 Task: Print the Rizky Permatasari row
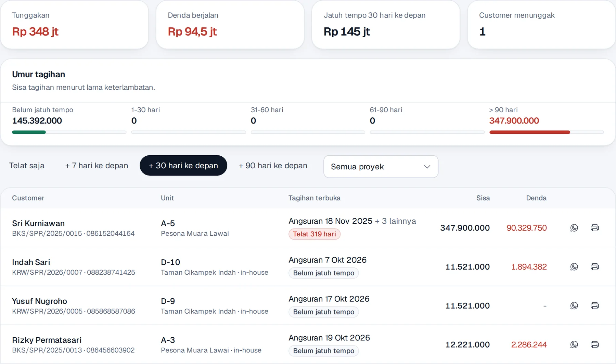[595, 345]
